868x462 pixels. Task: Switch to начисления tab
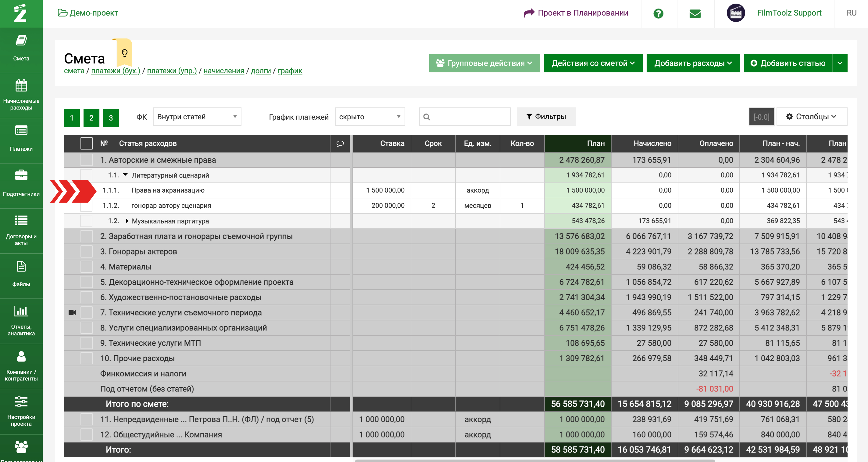pos(224,71)
